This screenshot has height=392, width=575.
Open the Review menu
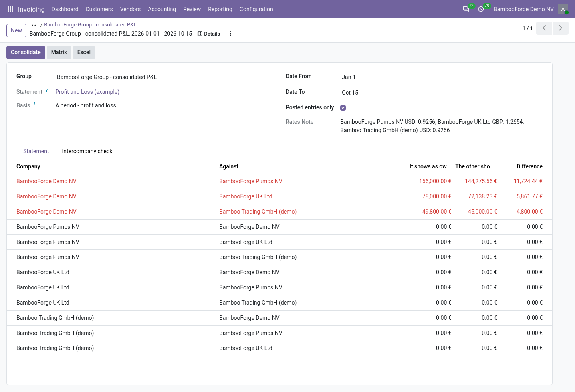[192, 9]
